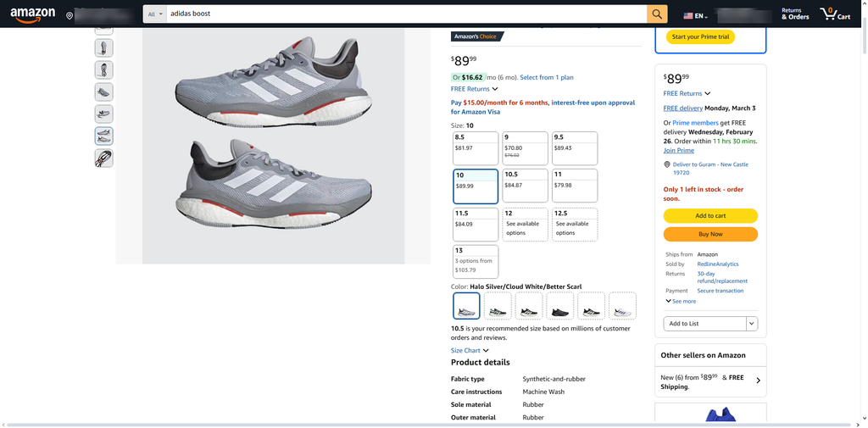868x428 pixels.
Task: Select size 8.5 at $81.97
Action: [x=476, y=148]
